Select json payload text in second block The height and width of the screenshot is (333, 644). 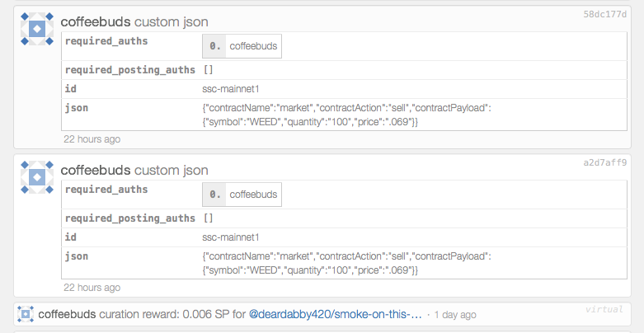tap(346, 263)
